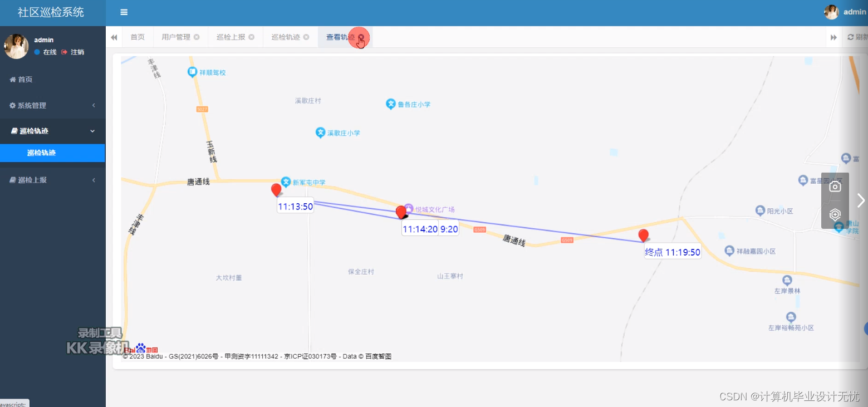The height and width of the screenshot is (407, 868).
Task: Click the Baidu copyright notice text
Action: (x=257, y=356)
